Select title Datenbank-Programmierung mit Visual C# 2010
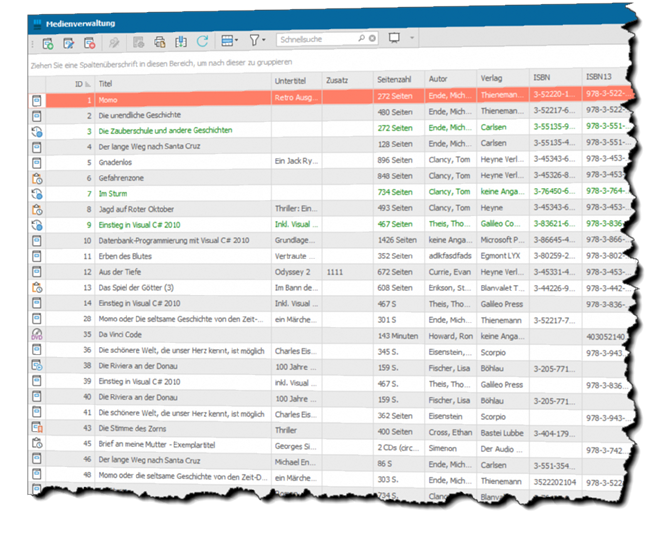Viewport: 669px width, 541px height. pyautogui.click(x=174, y=240)
